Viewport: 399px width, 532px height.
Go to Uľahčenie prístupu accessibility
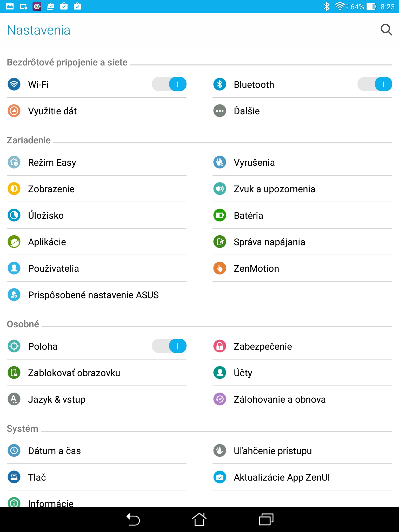click(272, 451)
